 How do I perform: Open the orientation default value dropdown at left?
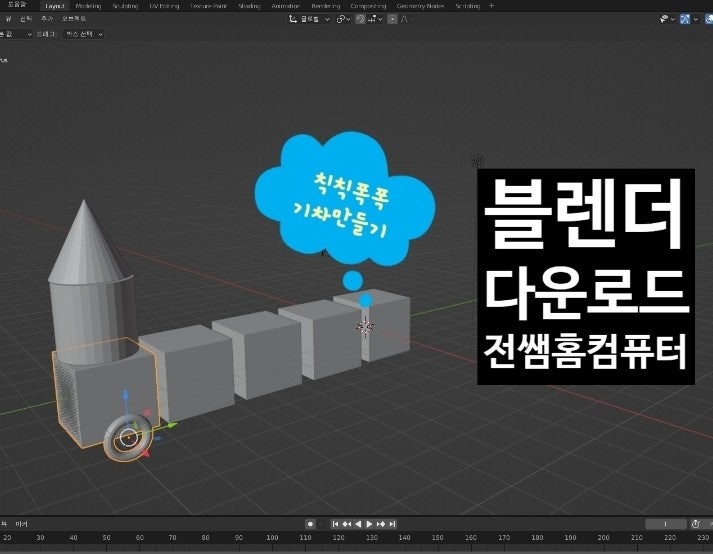(x=16, y=34)
